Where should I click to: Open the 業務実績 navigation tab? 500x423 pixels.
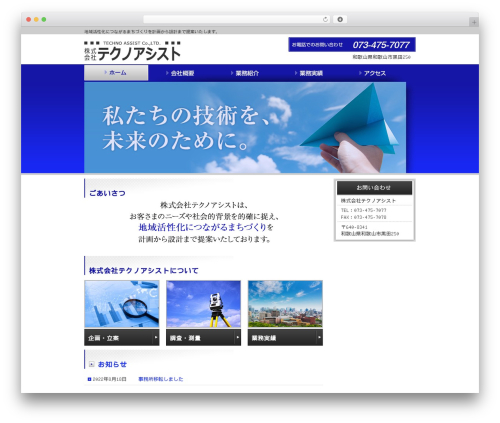309,73
